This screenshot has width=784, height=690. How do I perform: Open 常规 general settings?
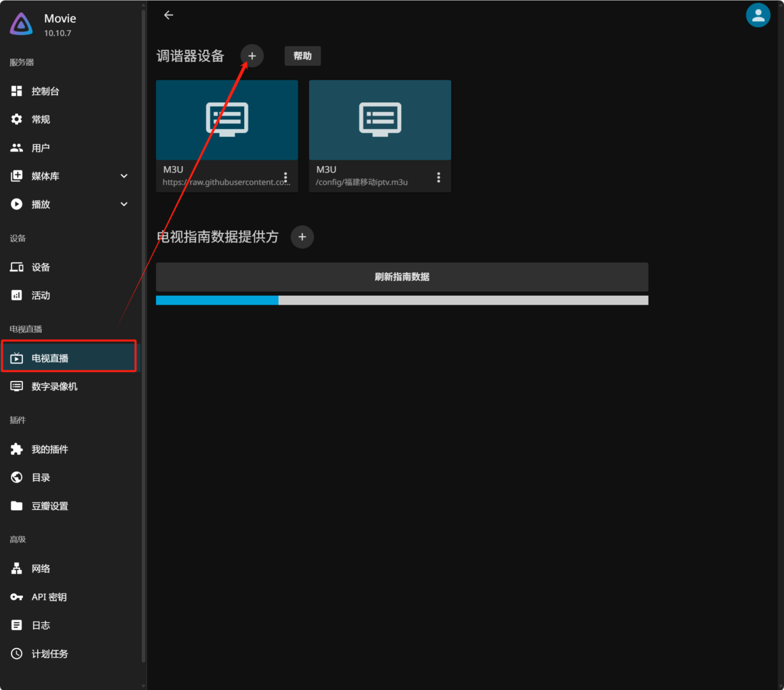click(x=69, y=119)
